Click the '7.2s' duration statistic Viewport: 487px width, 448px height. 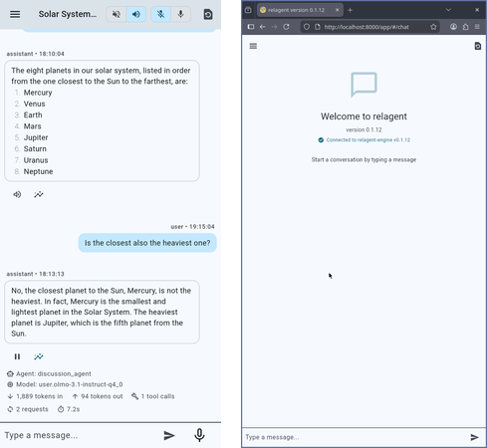[x=69, y=409]
